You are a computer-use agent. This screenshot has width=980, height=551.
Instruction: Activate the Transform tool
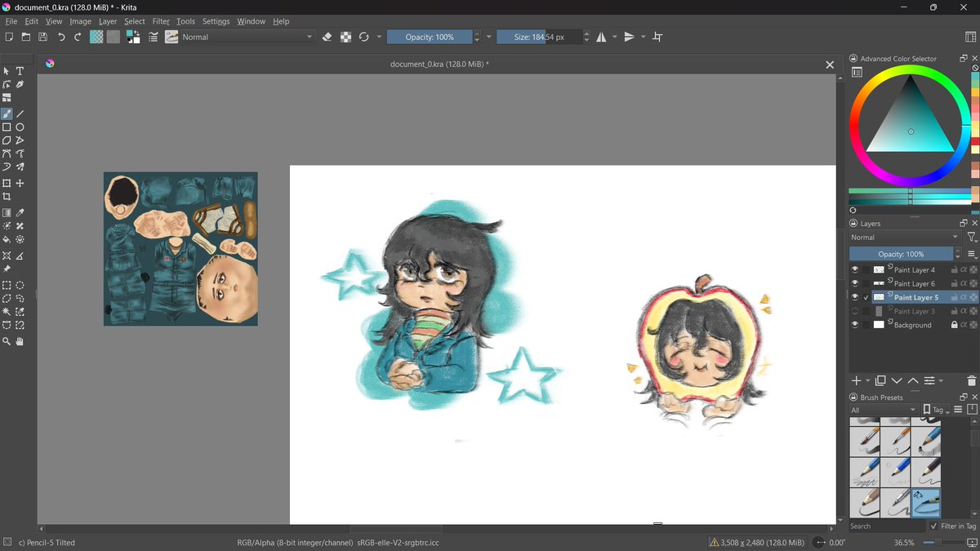coord(7,184)
